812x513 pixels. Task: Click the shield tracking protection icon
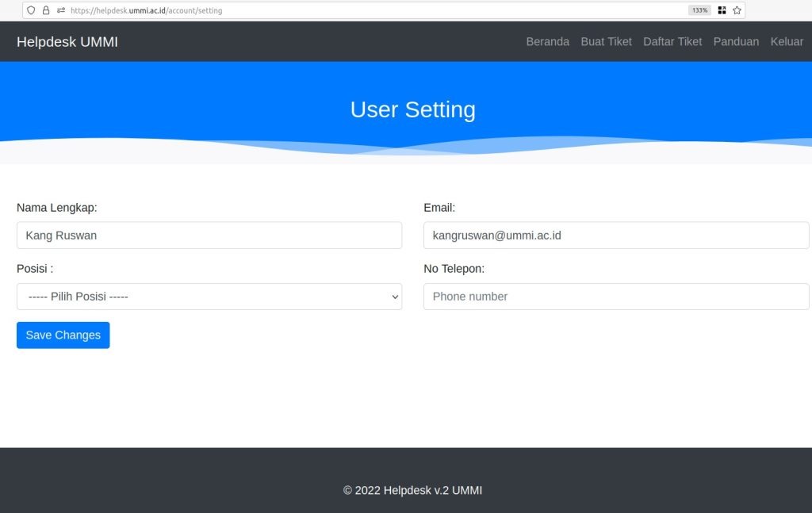(x=31, y=10)
